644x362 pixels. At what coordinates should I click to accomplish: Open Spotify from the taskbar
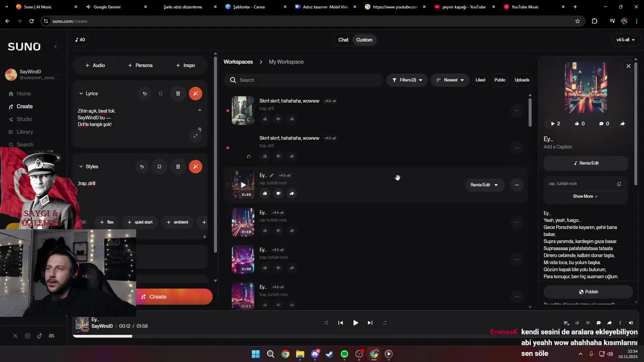(344, 354)
